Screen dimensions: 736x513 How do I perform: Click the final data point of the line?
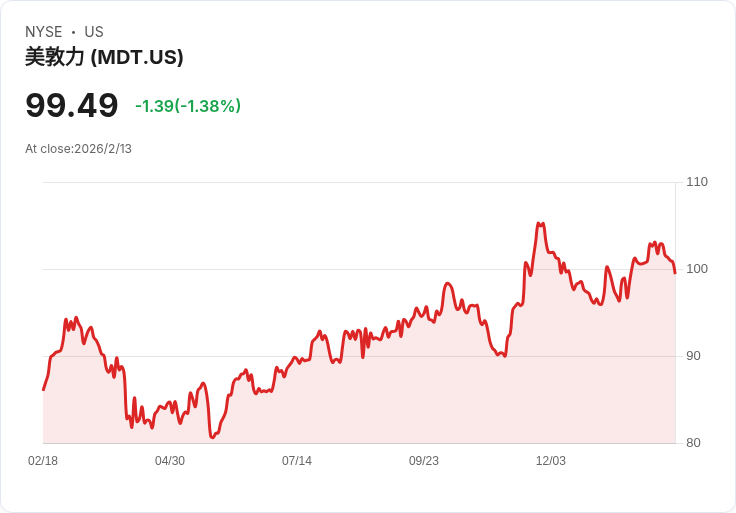point(675,273)
